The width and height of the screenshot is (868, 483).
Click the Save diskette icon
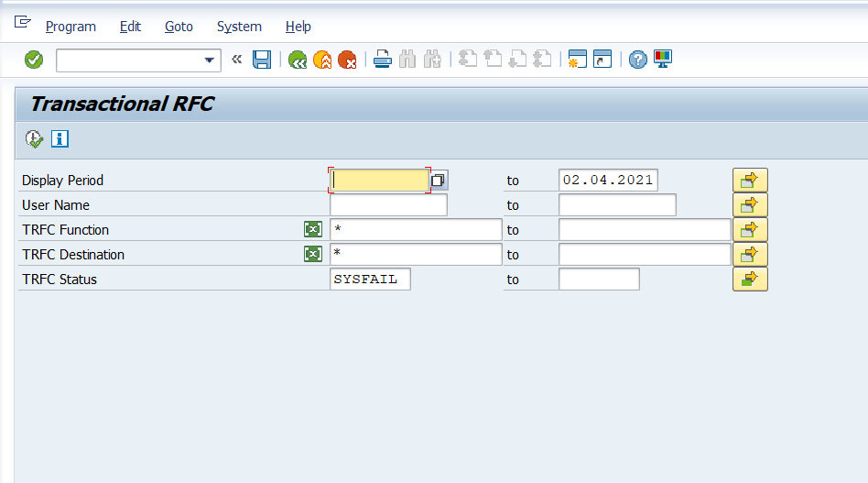click(x=262, y=60)
